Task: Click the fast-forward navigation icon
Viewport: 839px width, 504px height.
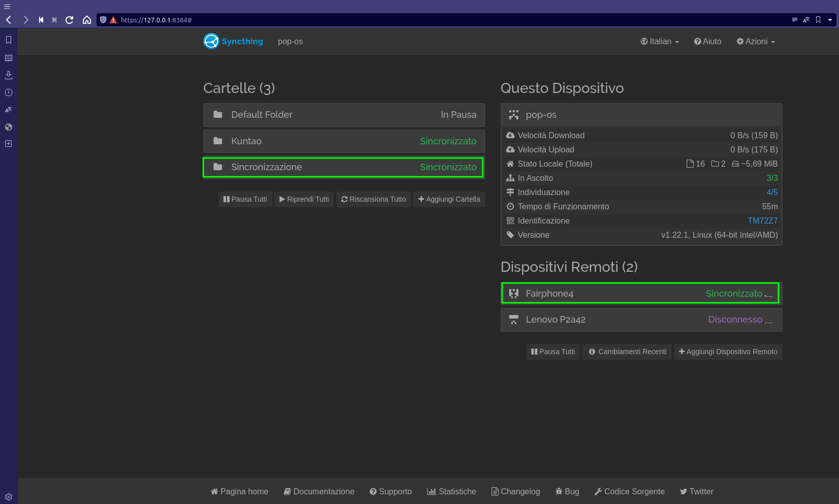Action: point(54,20)
